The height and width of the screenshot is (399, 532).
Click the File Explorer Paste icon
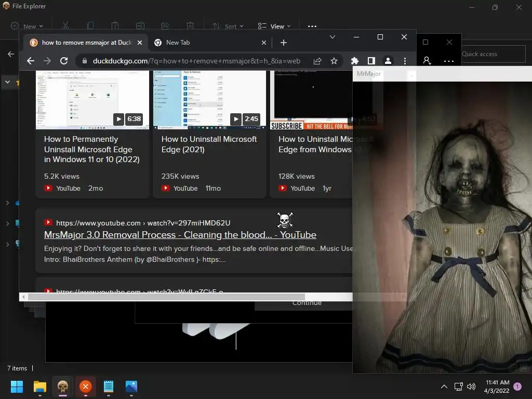coord(115,26)
